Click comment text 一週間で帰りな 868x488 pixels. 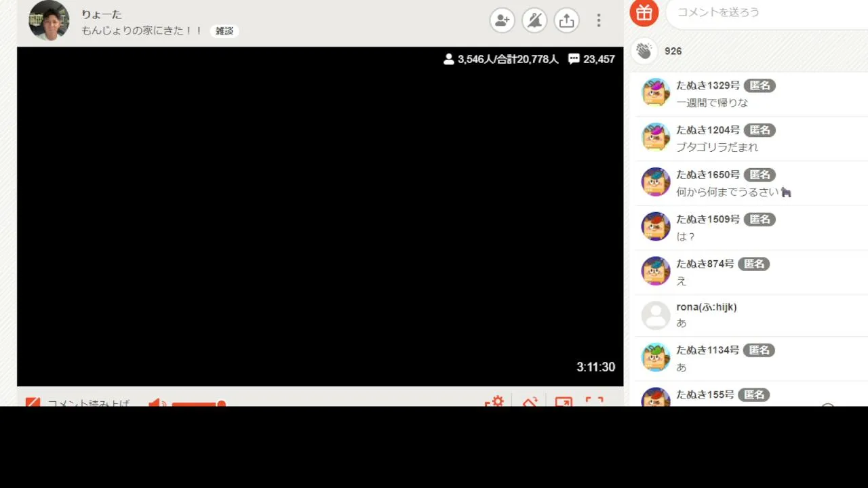point(712,103)
